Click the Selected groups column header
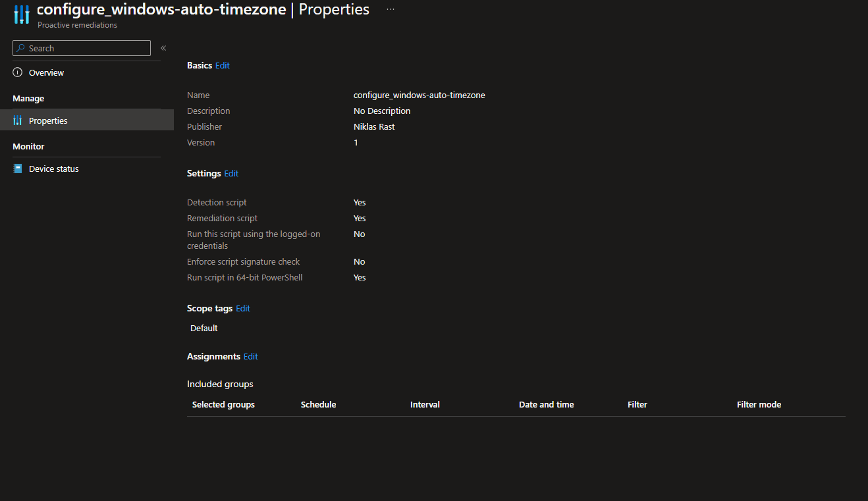The image size is (868, 501). click(223, 404)
